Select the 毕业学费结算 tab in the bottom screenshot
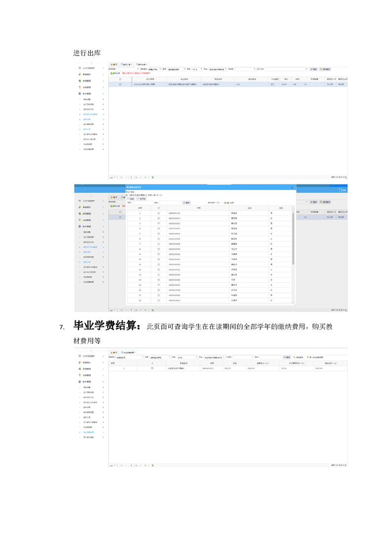 click(128, 353)
